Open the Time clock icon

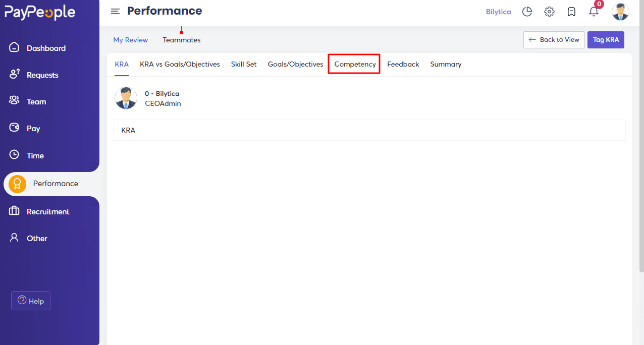(x=14, y=155)
